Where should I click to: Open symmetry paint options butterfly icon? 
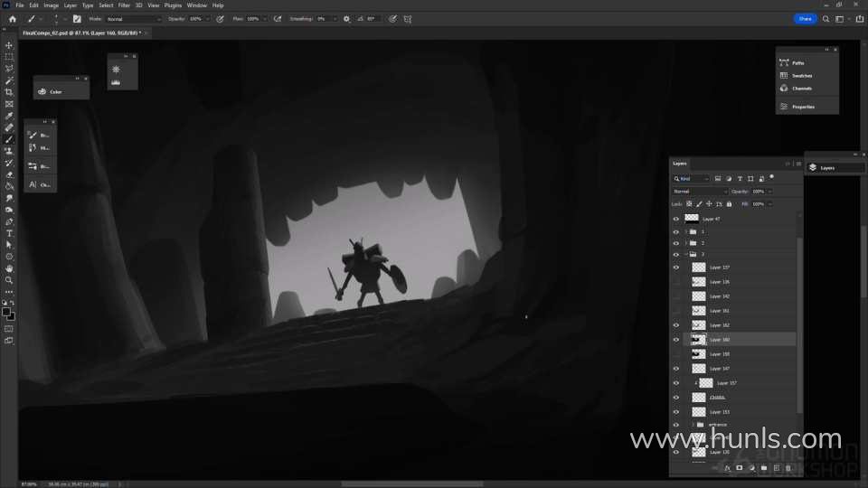pos(408,19)
